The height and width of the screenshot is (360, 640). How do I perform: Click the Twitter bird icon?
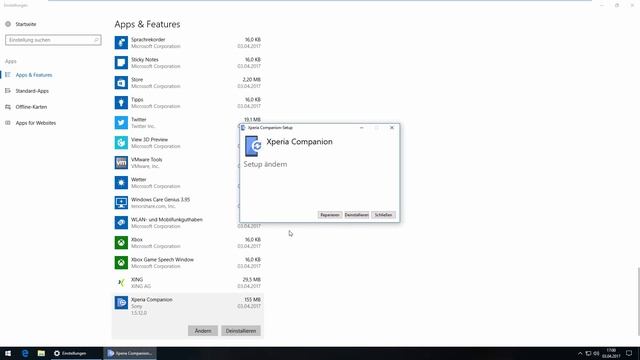121,122
